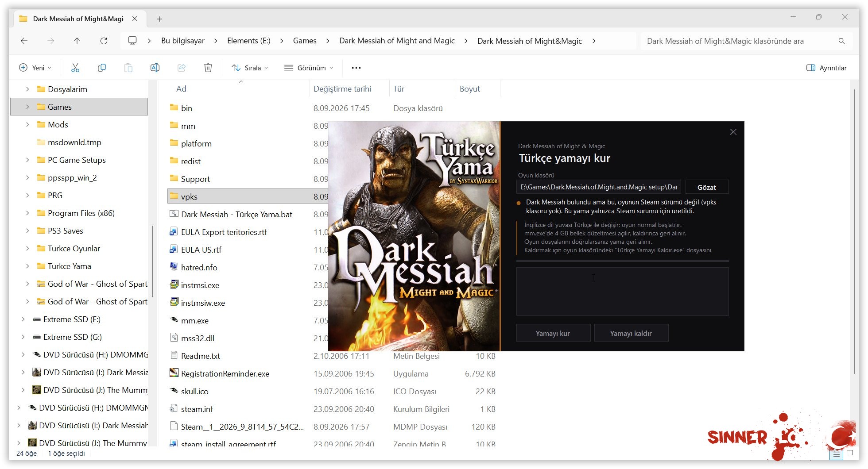Expand the Dosyalarim folder in tree
Screen dimensions: 868x469
tap(27, 89)
